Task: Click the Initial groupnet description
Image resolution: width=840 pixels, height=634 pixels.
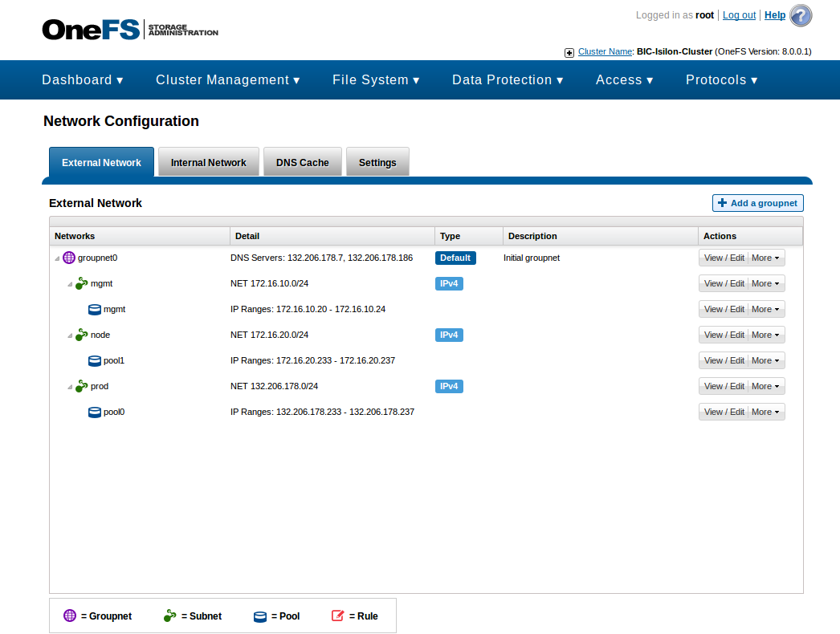Action: (x=532, y=258)
